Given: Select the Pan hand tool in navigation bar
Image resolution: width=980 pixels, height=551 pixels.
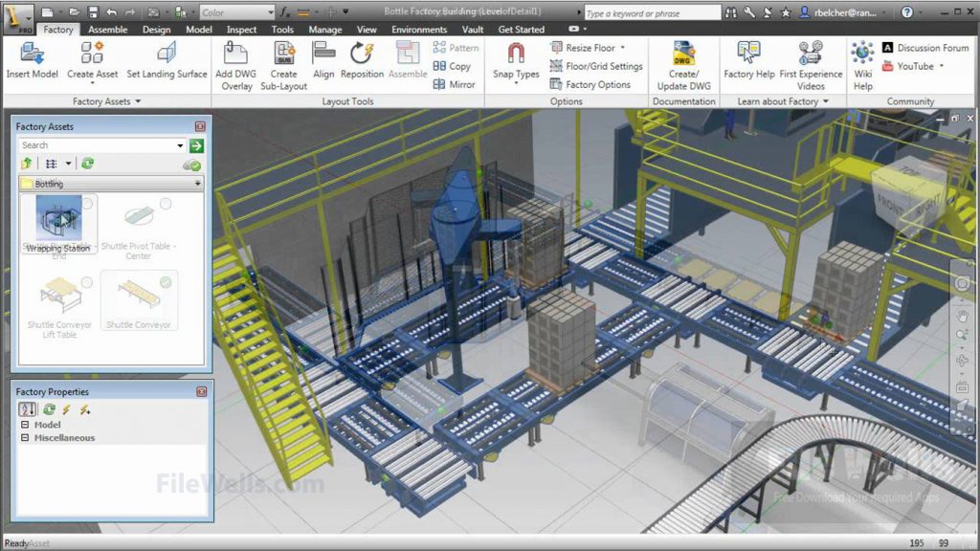Looking at the screenshot, I should (963, 316).
